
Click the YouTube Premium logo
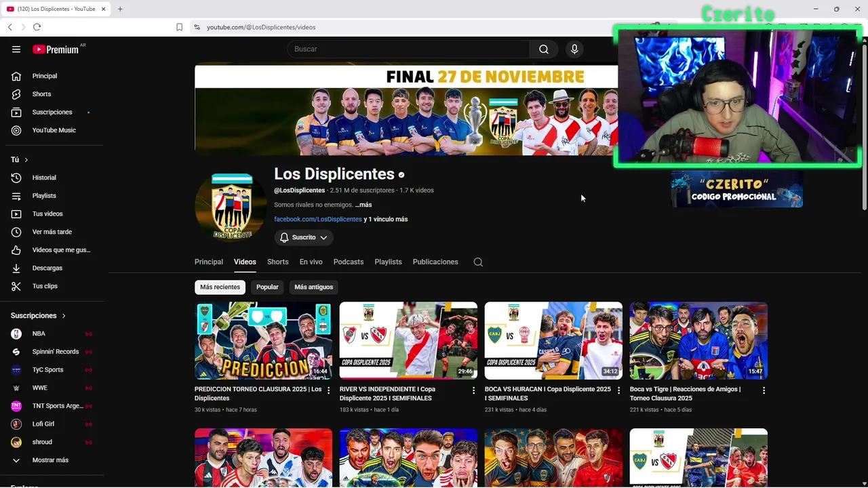57,49
